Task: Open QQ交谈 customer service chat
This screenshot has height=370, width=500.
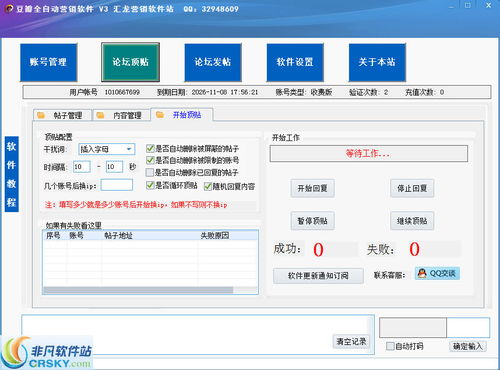Action: tap(437, 273)
